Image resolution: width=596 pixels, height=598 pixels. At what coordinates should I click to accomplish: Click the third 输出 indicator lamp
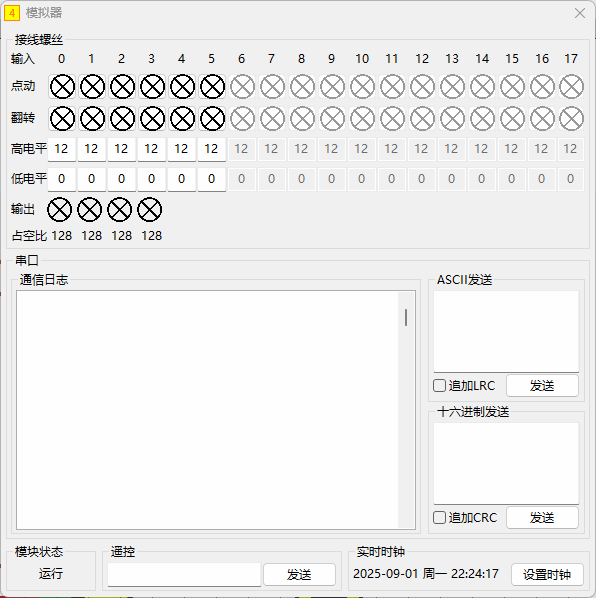click(119, 209)
